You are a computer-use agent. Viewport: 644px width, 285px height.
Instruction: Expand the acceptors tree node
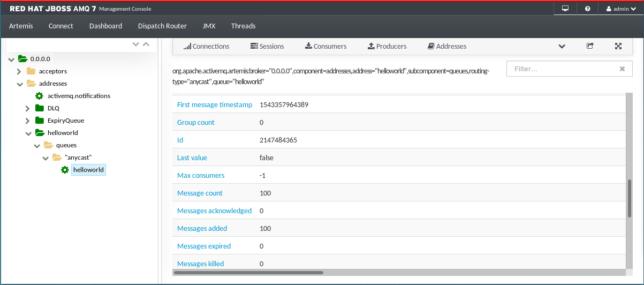pos(19,71)
